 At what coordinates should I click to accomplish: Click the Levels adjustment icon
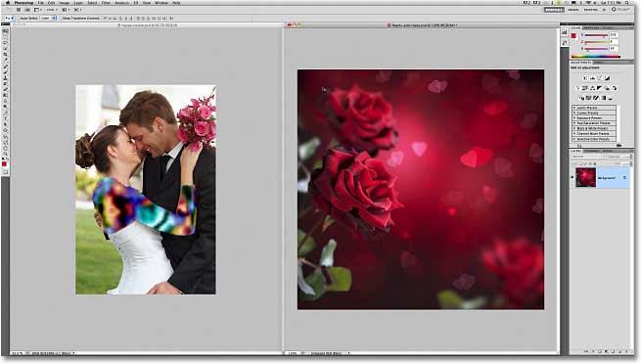(x=592, y=78)
